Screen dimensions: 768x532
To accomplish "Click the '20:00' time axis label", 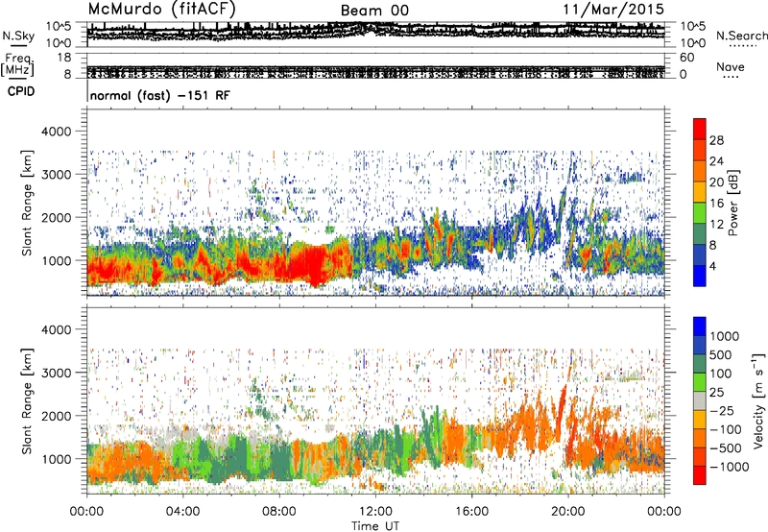I will click(x=567, y=512).
